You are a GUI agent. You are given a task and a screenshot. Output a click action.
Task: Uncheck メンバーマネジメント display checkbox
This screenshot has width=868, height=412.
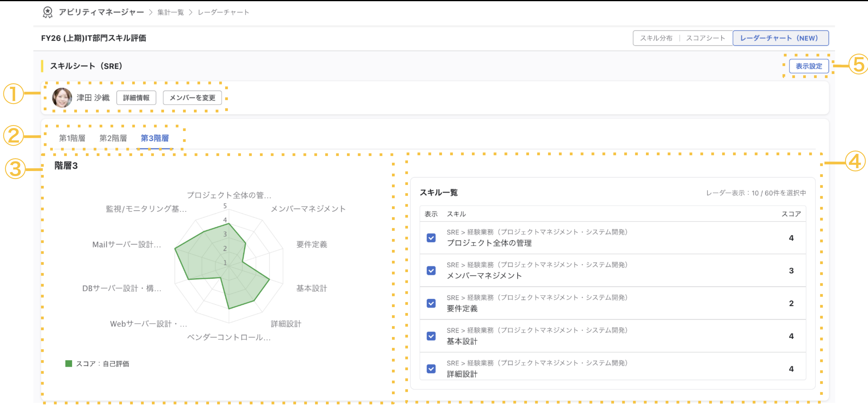[x=431, y=271]
